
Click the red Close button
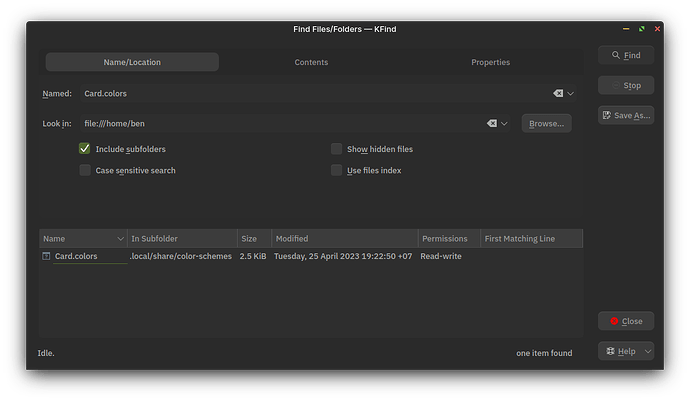pos(626,321)
